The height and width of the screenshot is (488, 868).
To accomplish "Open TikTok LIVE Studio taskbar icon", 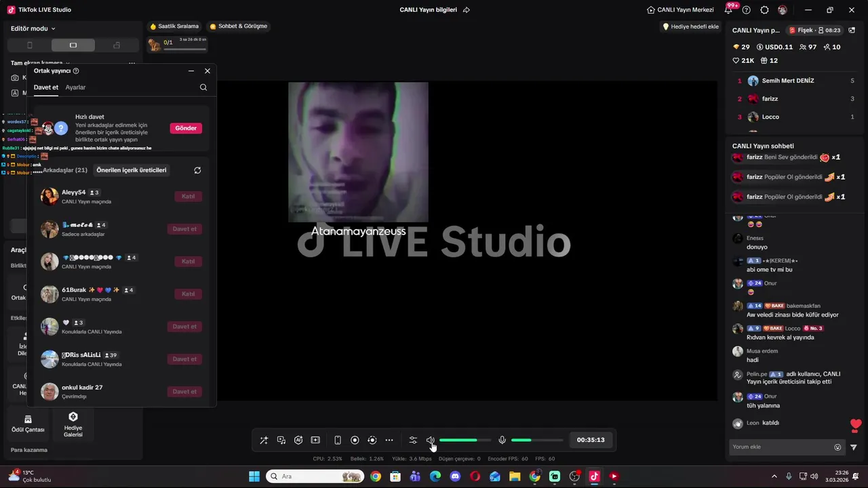I will click(594, 476).
